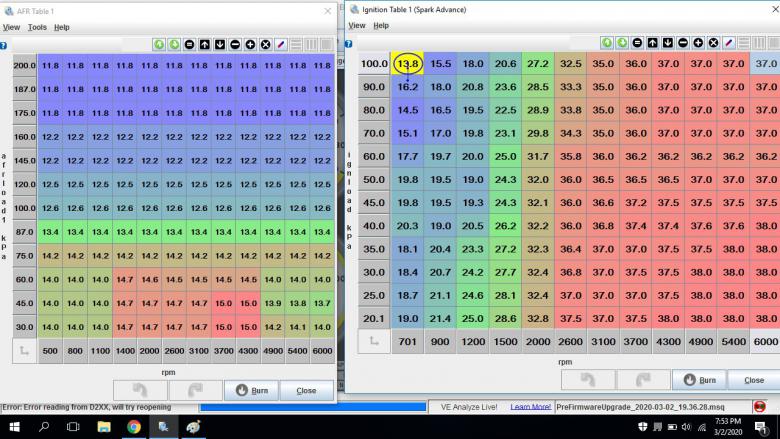Click the 200.0 kPa row header in AFR Table
This screenshot has height=439, width=780.
pos(25,65)
